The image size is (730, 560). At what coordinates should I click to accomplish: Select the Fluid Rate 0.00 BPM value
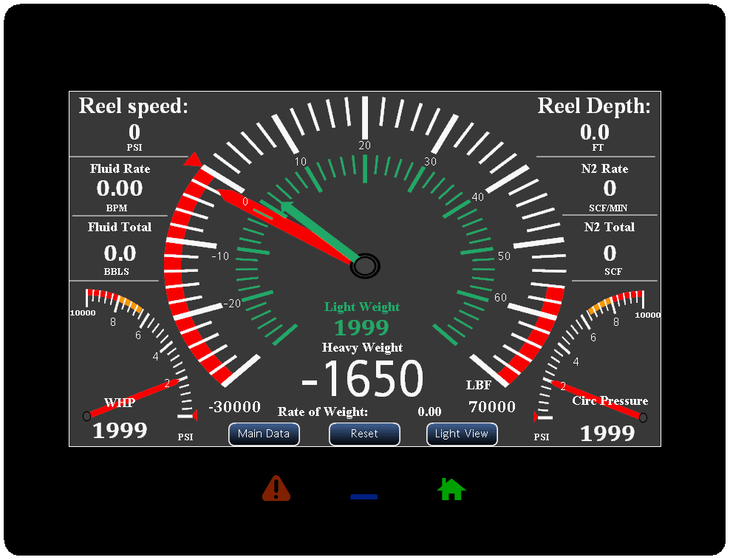coord(120,189)
